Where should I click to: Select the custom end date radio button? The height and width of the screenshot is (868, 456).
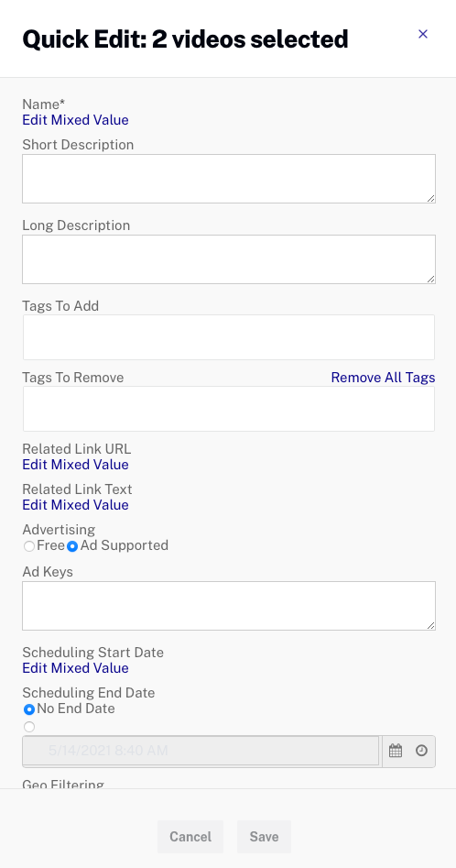pos(29,727)
